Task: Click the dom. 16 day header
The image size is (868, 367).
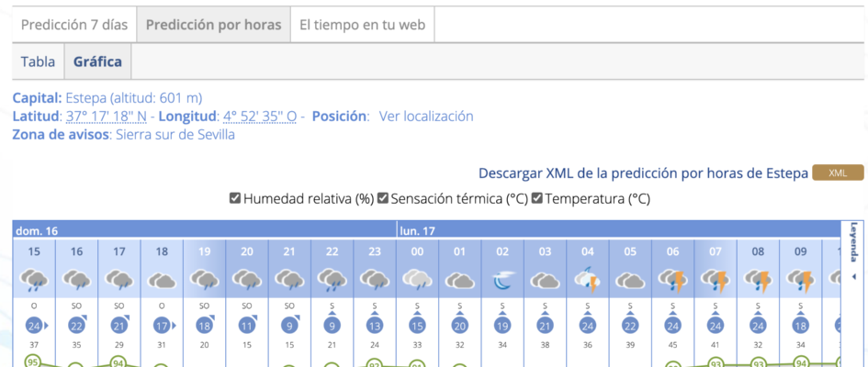Action: click(204, 230)
